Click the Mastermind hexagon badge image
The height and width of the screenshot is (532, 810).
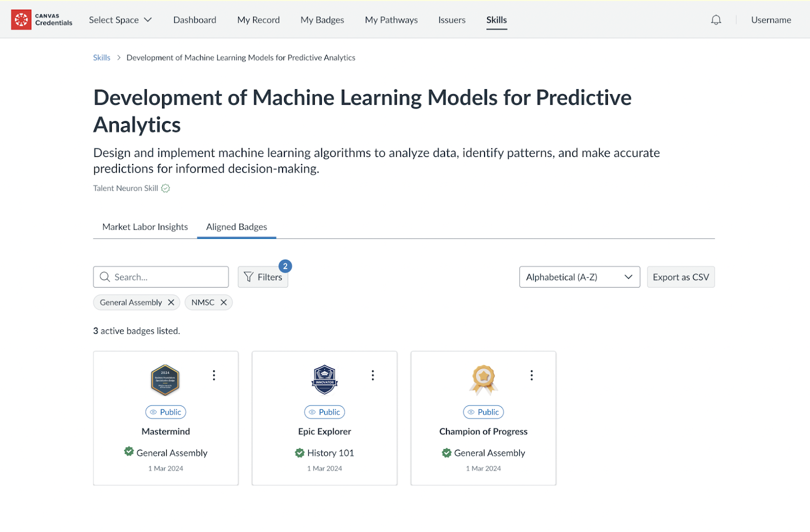click(x=166, y=380)
